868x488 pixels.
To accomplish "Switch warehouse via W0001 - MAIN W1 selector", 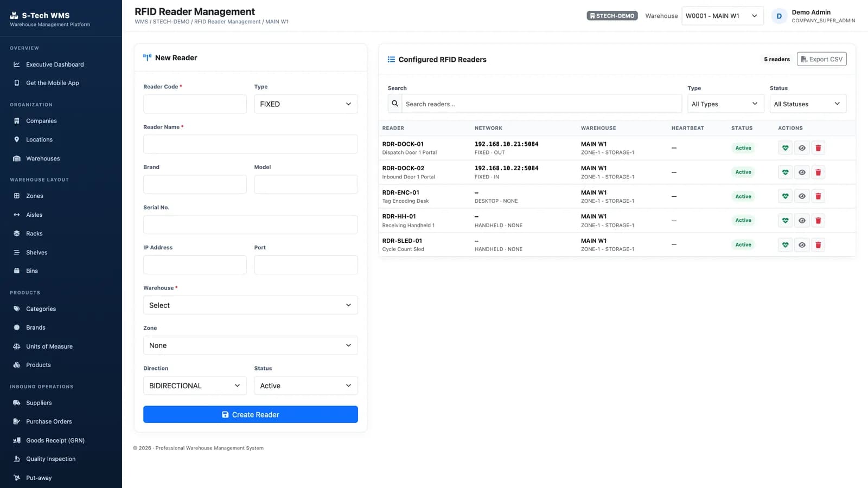I will [x=722, y=16].
